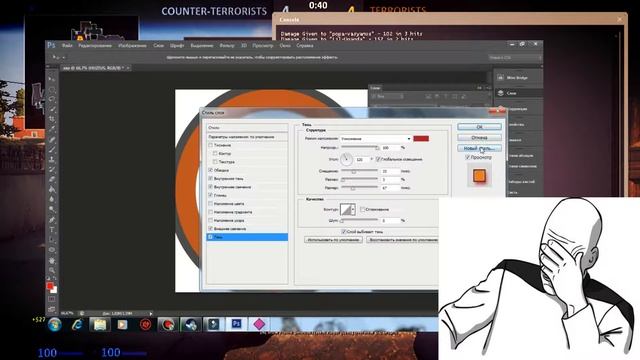Viewport: 640px width, 360px height.
Task: Open the Mini Bridge panel icon
Action: pos(500,78)
